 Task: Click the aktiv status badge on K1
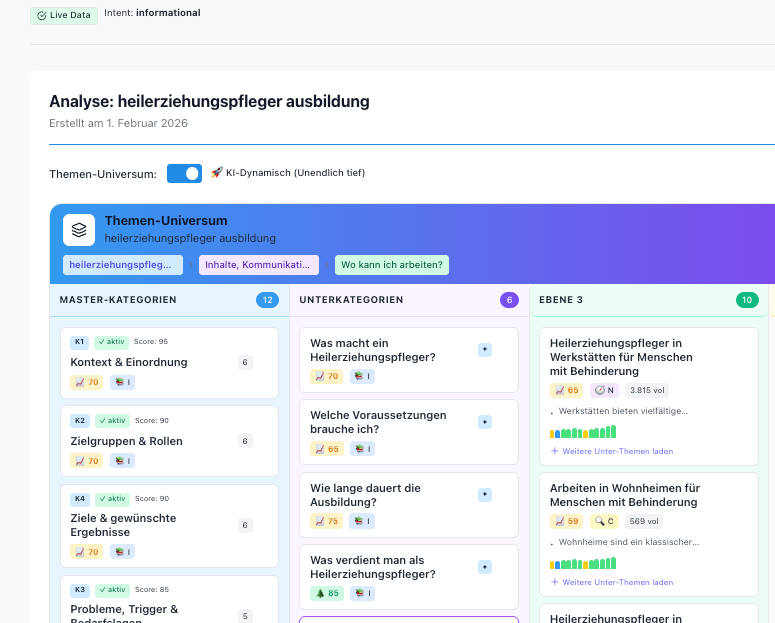111,342
